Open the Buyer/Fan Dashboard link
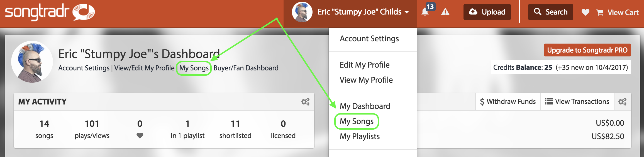The height and width of the screenshot is (157, 644). tap(246, 68)
